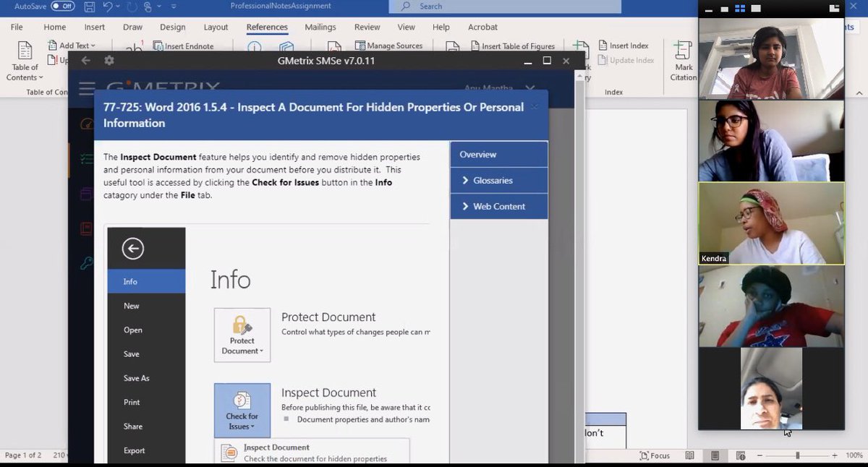Select Save in the backstage menu
Screen dimensions: 868x467
point(146,354)
